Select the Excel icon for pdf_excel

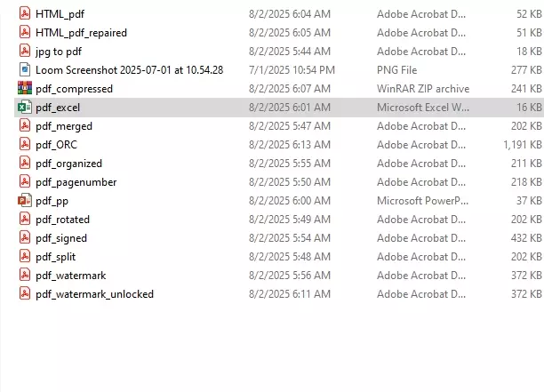[x=25, y=108]
